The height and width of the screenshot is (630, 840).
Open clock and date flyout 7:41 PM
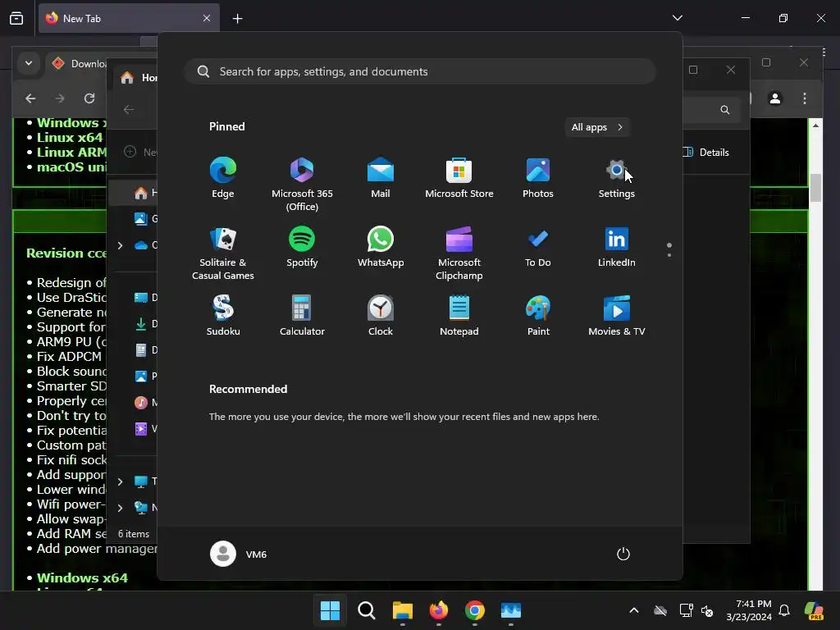749,610
